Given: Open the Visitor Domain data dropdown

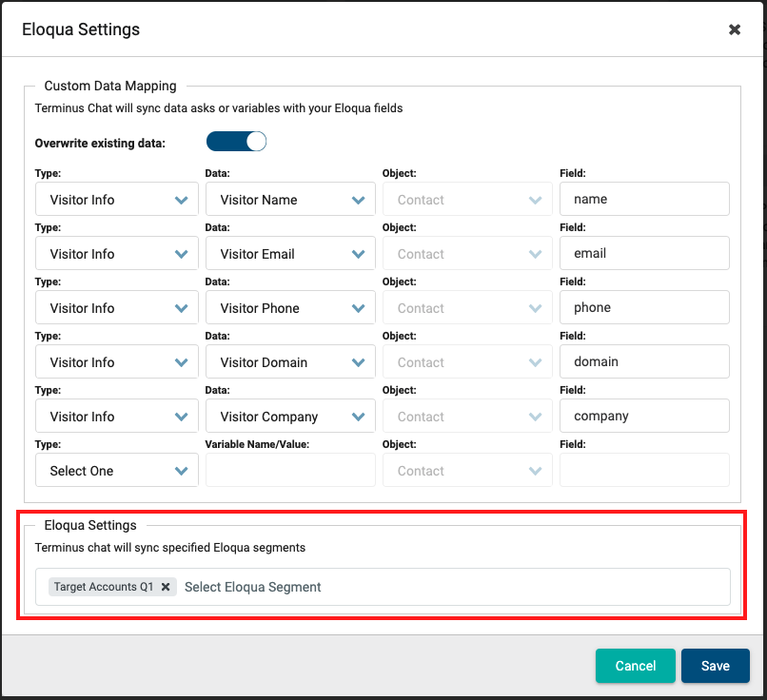Looking at the screenshot, I should click(290, 361).
